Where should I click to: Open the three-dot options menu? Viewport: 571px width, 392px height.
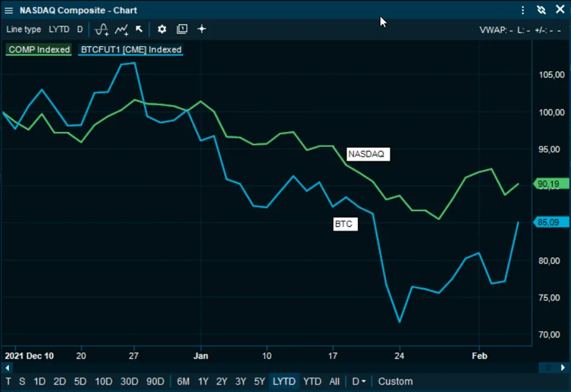(x=523, y=10)
